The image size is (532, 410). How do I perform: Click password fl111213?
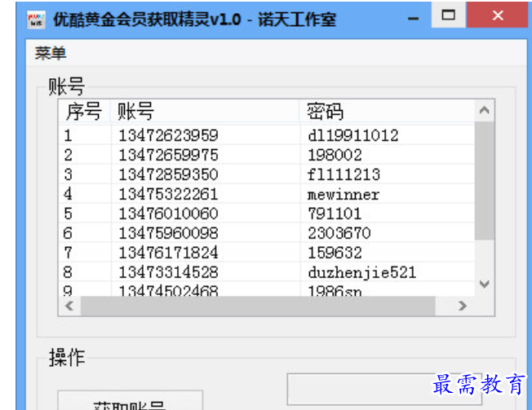[344, 174]
